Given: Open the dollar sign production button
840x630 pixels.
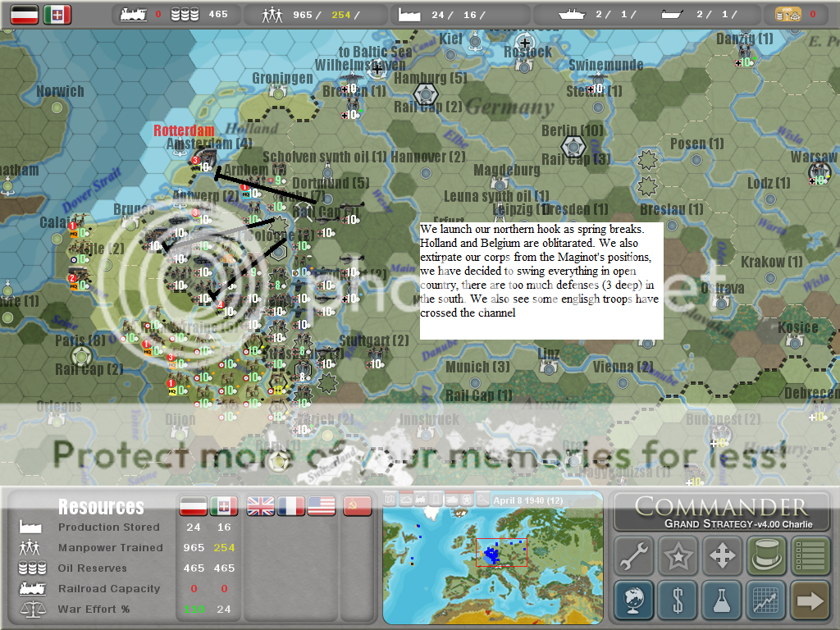Looking at the screenshot, I should (678, 601).
